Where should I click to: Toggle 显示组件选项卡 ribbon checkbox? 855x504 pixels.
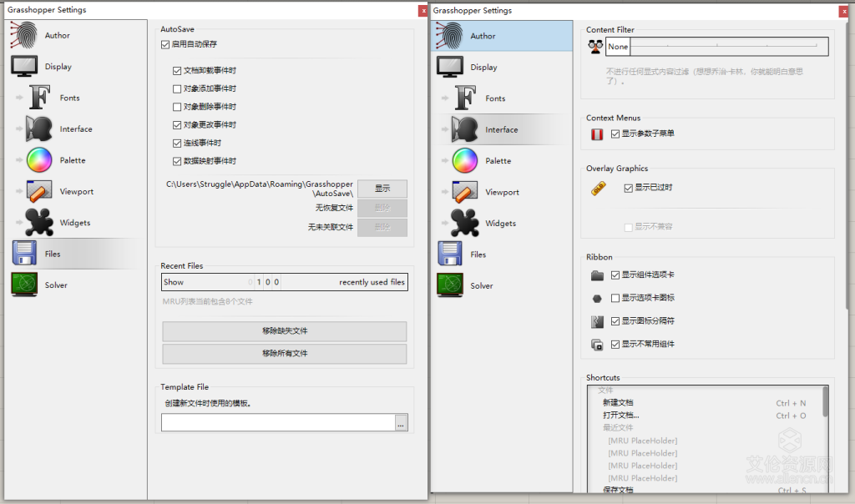click(615, 275)
